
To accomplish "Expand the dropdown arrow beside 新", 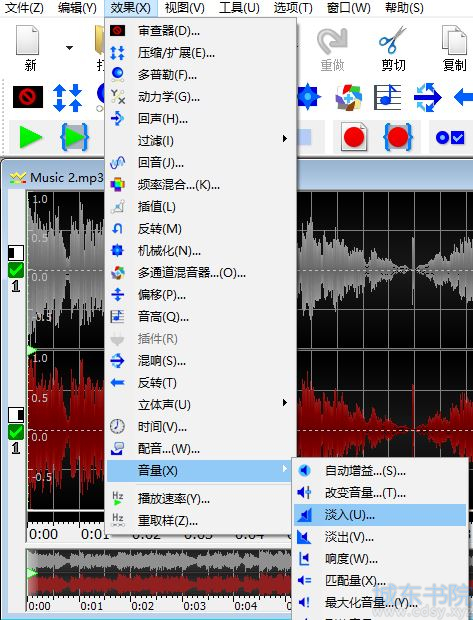I will tap(69, 48).
